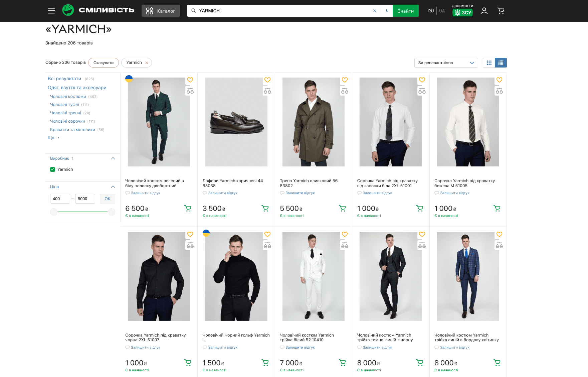This screenshot has height=377, width=588.
Task: Add black shirt 51007 to wishlist
Action: click(190, 234)
